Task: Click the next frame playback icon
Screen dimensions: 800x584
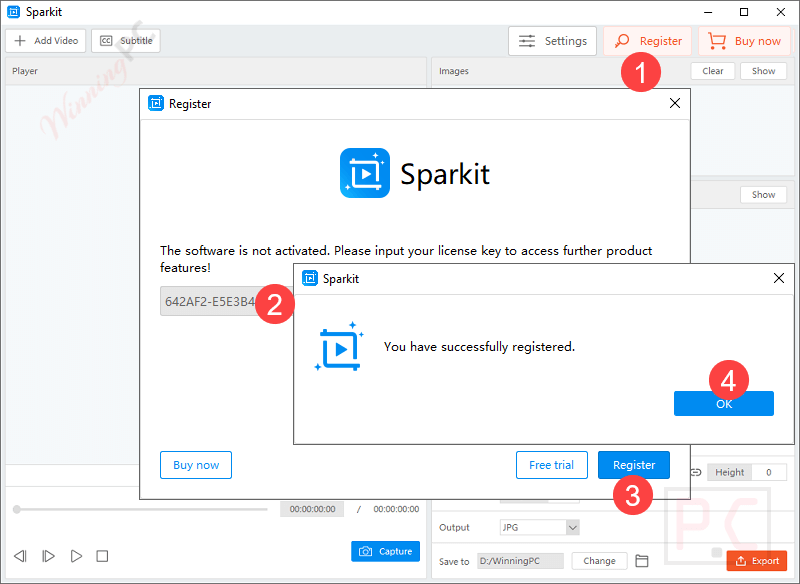Action: [48, 555]
